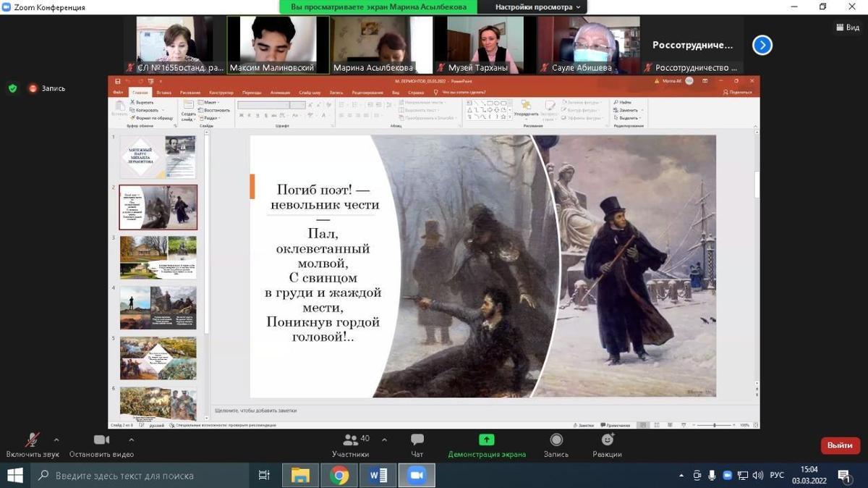Click the Share Screen green icon
868x488 pixels.
pyautogui.click(x=487, y=440)
